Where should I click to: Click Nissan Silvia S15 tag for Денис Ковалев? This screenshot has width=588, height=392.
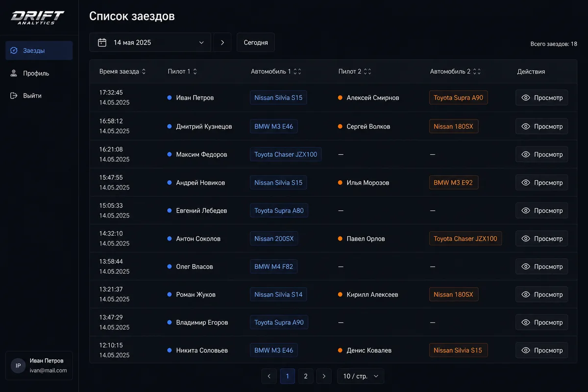pos(458,350)
